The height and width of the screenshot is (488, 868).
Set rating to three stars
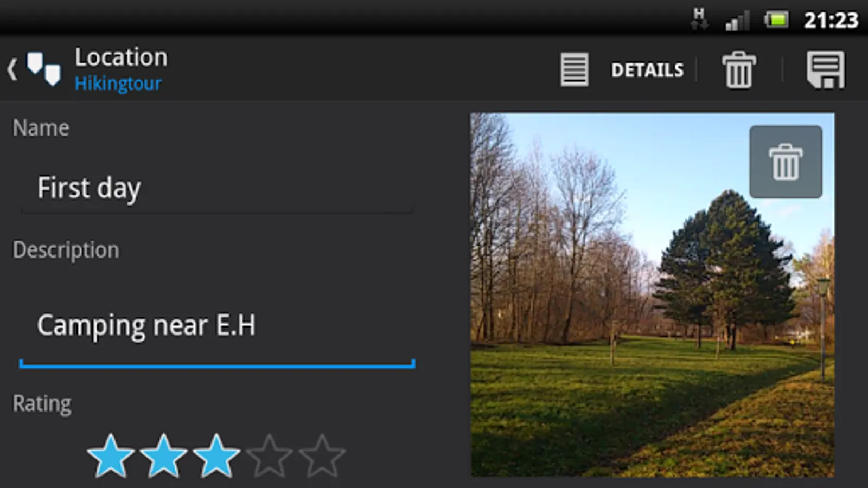tap(216, 456)
